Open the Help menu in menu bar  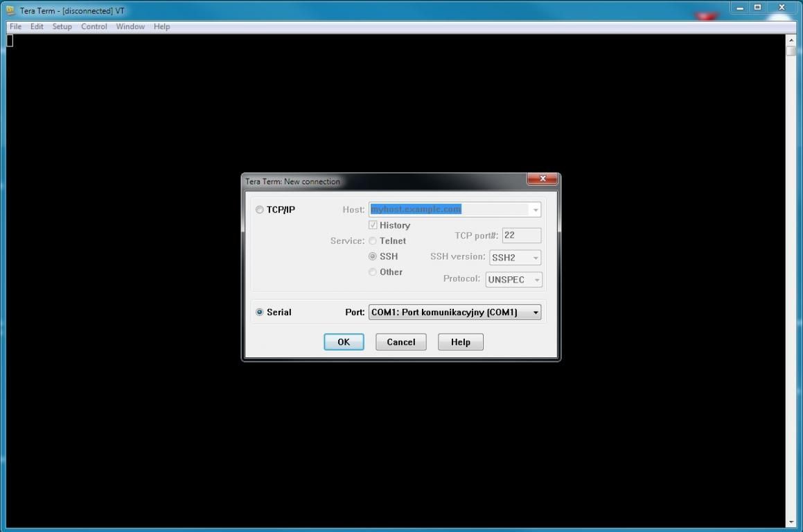coord(162,26)
